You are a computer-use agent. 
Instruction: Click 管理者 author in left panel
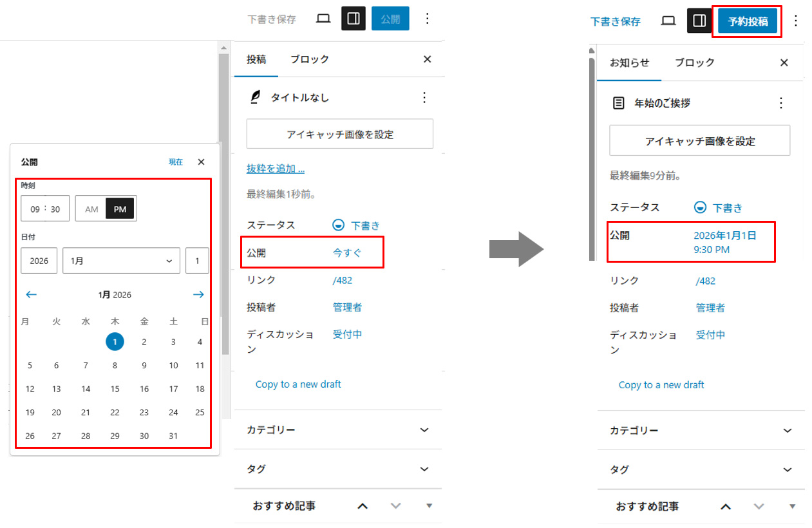[347, 307]
